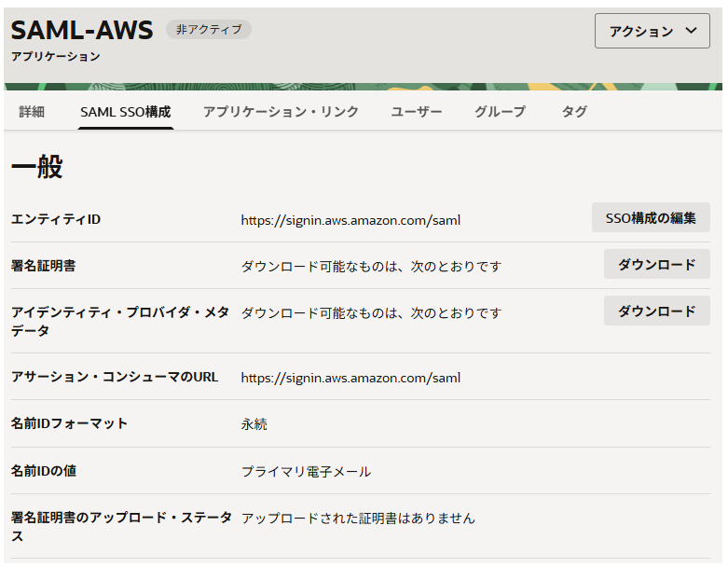Open the アプリケーション・リンク tab
This screenshot has height=567, width=728.
281,112
